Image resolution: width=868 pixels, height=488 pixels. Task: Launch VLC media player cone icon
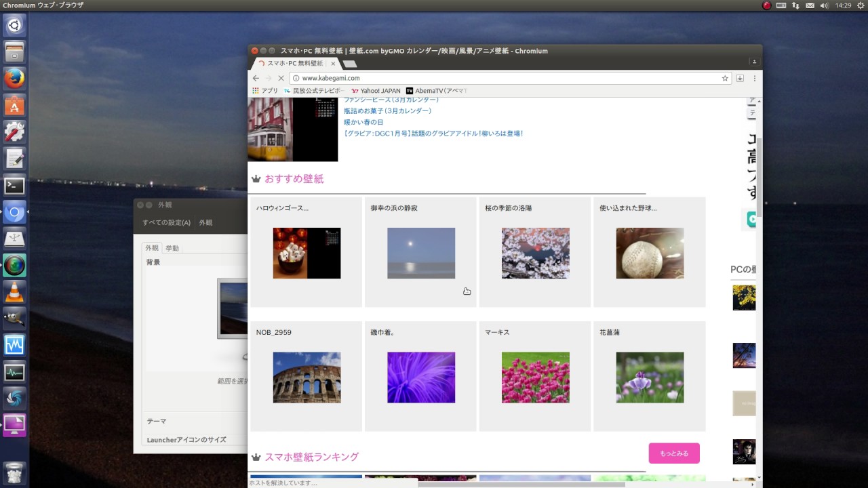click(x=14, y=292)
